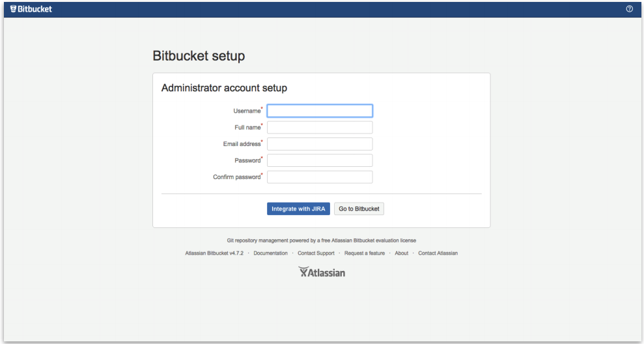Open the Documentation footer link
The image size is (644, 344).
pyautogui.click(x=270, y=253)
